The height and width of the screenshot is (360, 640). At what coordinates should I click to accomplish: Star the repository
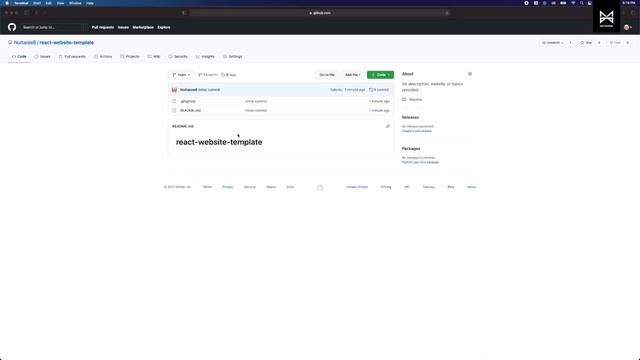pos(586,43)
